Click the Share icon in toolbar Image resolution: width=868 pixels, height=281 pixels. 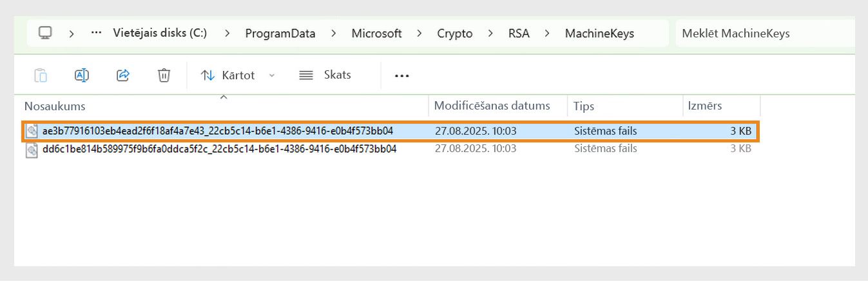click(123, 75)
